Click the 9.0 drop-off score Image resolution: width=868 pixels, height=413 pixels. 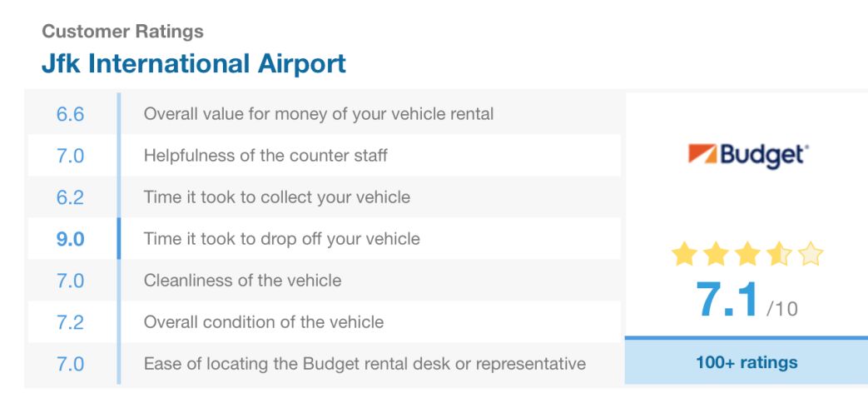70,239
